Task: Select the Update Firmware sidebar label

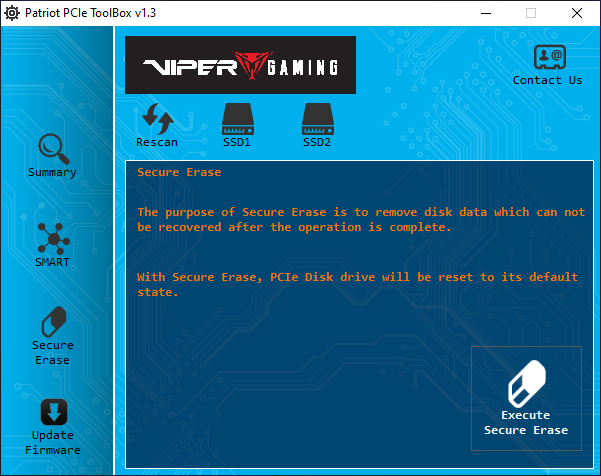Action: [52, 443]
